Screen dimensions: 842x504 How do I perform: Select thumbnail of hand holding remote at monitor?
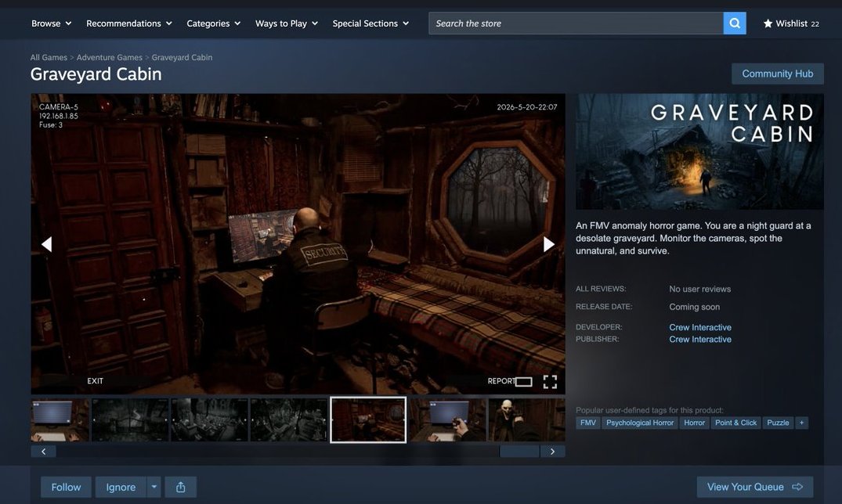447,419
